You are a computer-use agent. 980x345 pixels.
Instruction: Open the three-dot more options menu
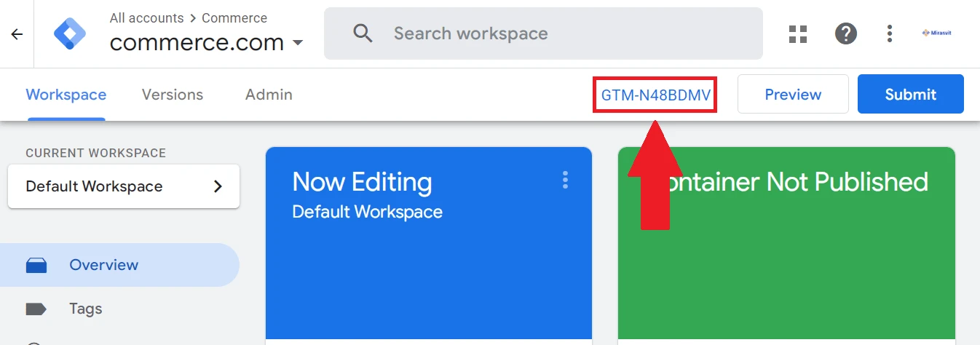coord(889,33)
